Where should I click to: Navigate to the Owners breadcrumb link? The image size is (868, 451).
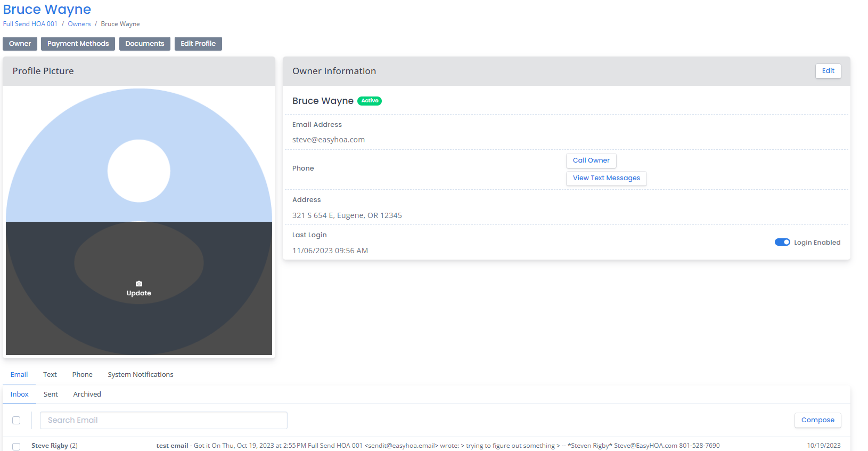pyautogui.click(x=79, y=24)
